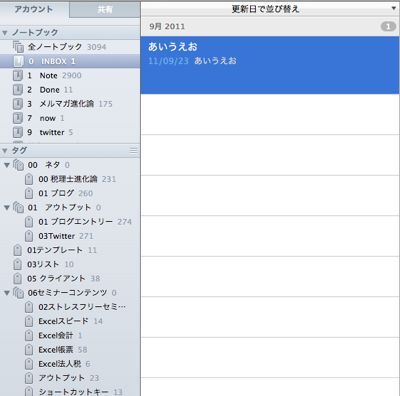This screenshot has width=400, height=396.
Task: Click the Excelスピード tag icon
Action: pos(29,321)
